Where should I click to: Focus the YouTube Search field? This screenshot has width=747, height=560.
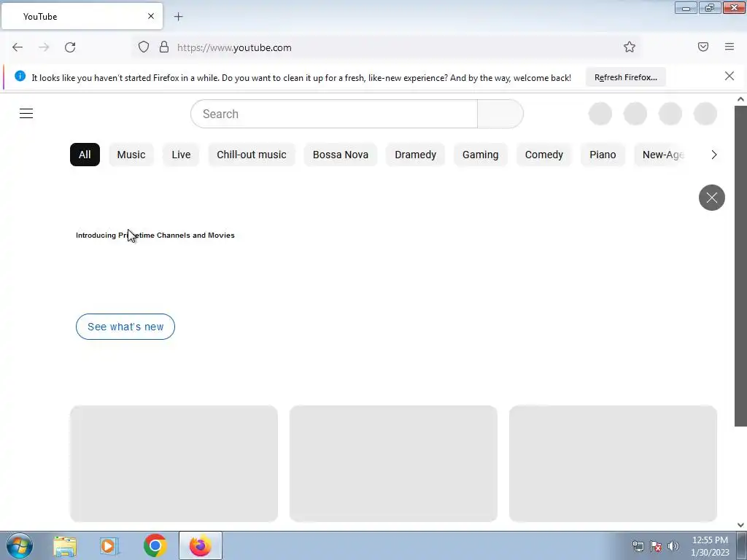pos(334,114)
